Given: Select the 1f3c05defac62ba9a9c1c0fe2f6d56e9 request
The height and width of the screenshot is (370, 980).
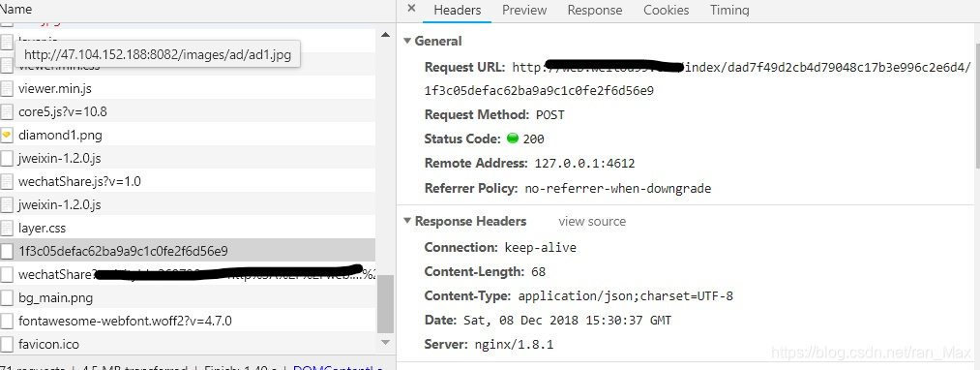Looking at the screenshot, I should 188,251.
